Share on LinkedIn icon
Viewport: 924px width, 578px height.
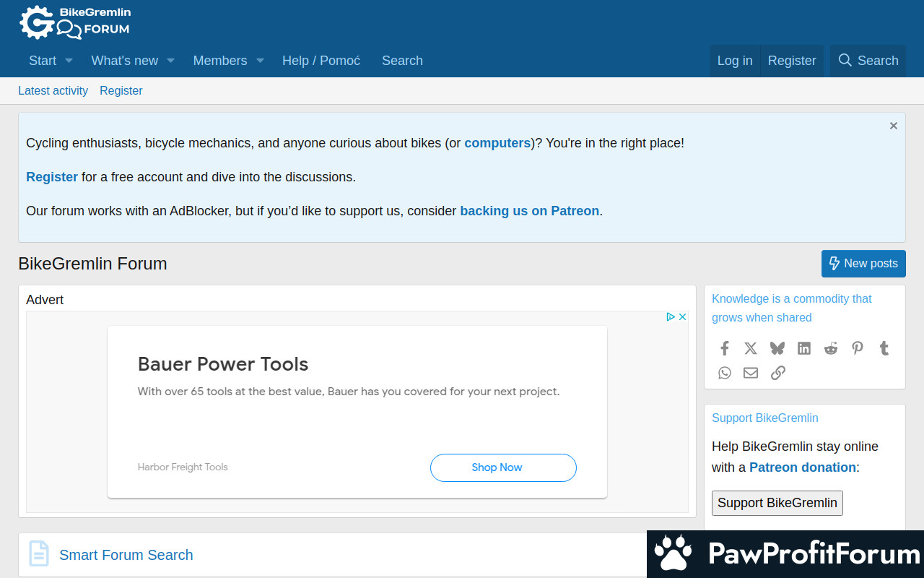pos(804,348)
